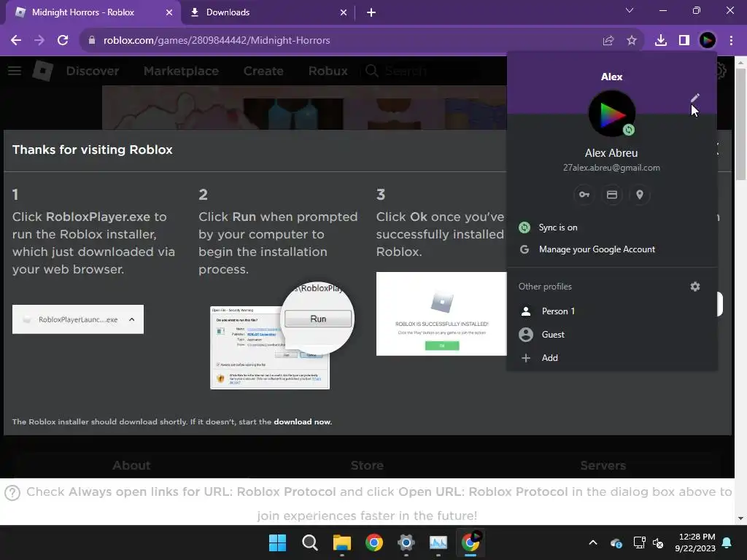The width and height of the screenshot is (747, 560).
Task: Click the notification bell in the tray
Action: pyautogui.click(x=727, y=542)
